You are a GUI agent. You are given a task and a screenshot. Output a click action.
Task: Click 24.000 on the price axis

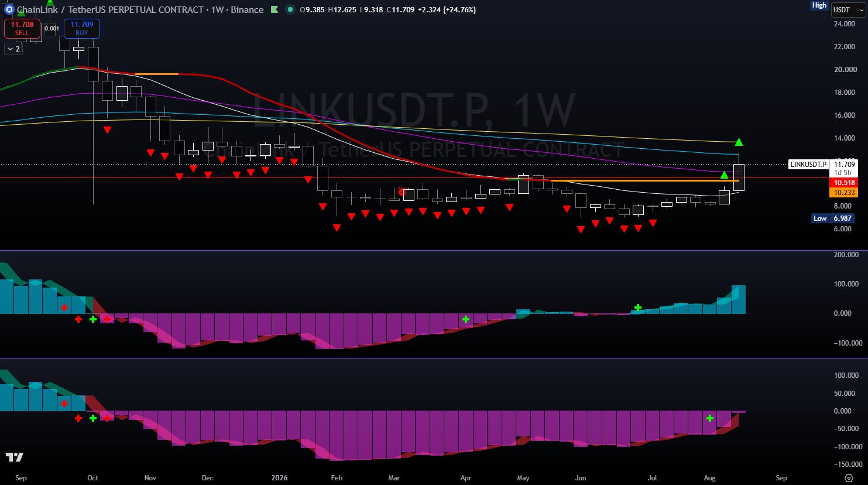click(x=845, y=24)
